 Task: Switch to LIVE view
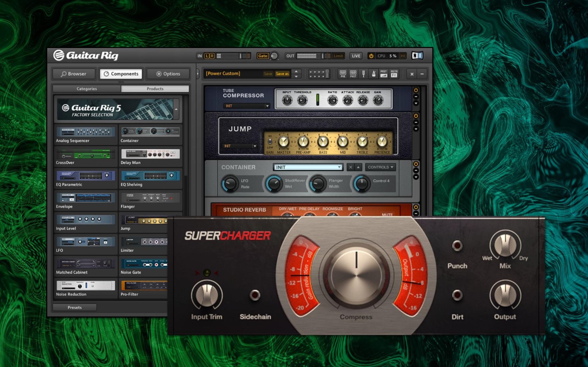tap(356, 56)
